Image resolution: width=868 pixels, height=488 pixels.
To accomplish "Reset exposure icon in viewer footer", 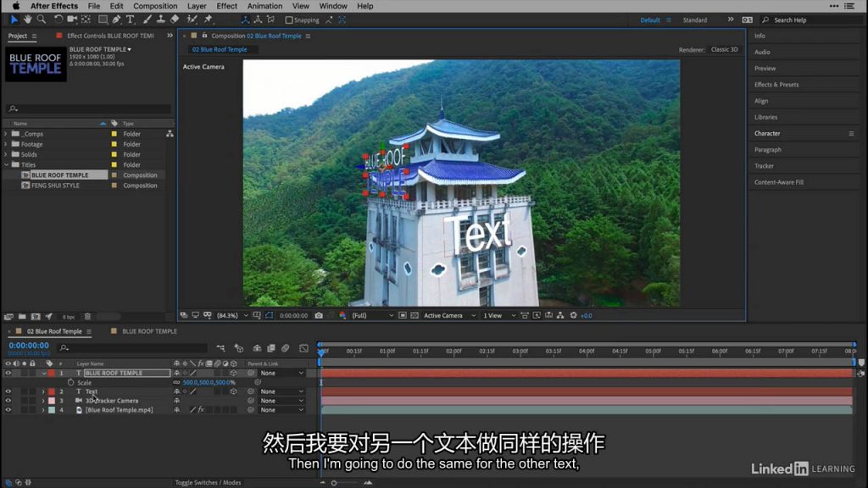I will (574, 315).
